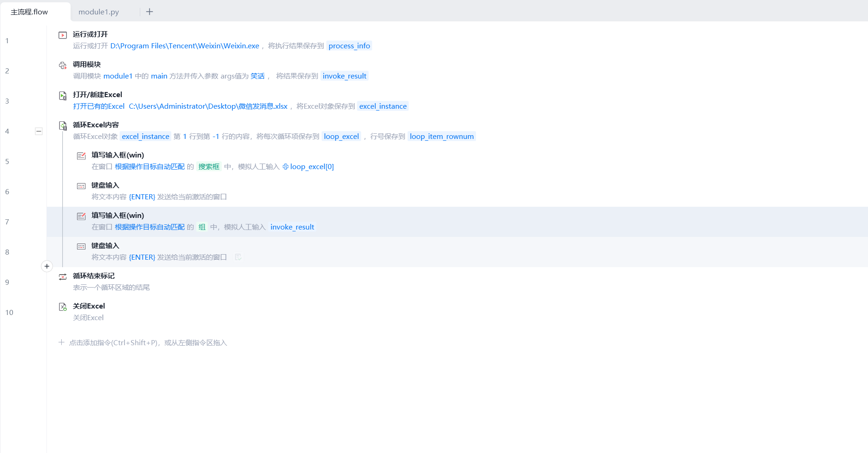Click 点击添加指令 to add a command
Screen dimensions: 868x453
pos(143,343)
